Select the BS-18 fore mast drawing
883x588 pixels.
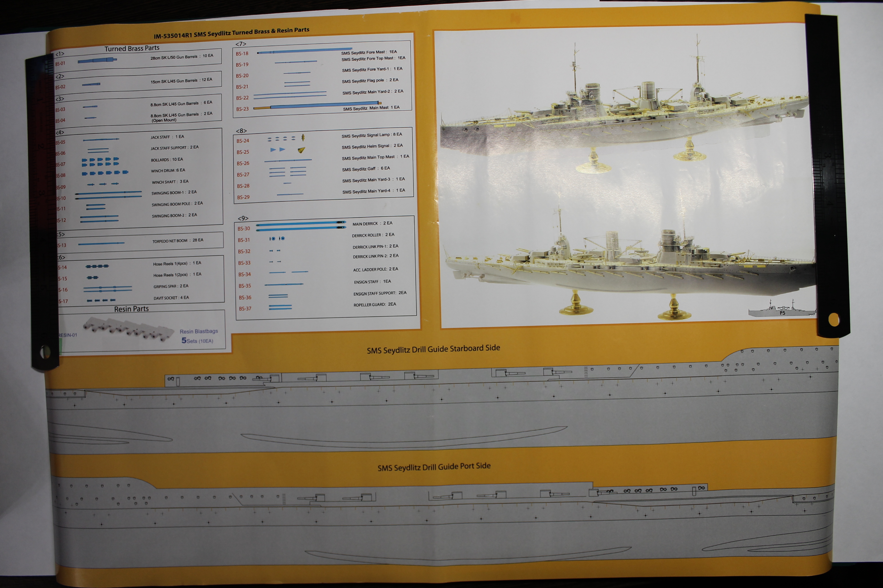[x=305, y=50]
